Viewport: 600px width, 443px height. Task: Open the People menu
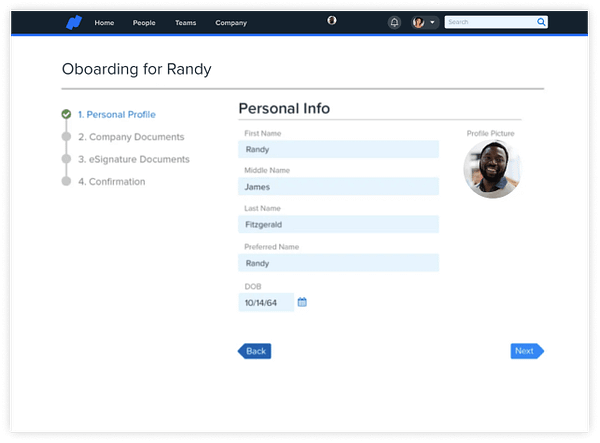144,22
